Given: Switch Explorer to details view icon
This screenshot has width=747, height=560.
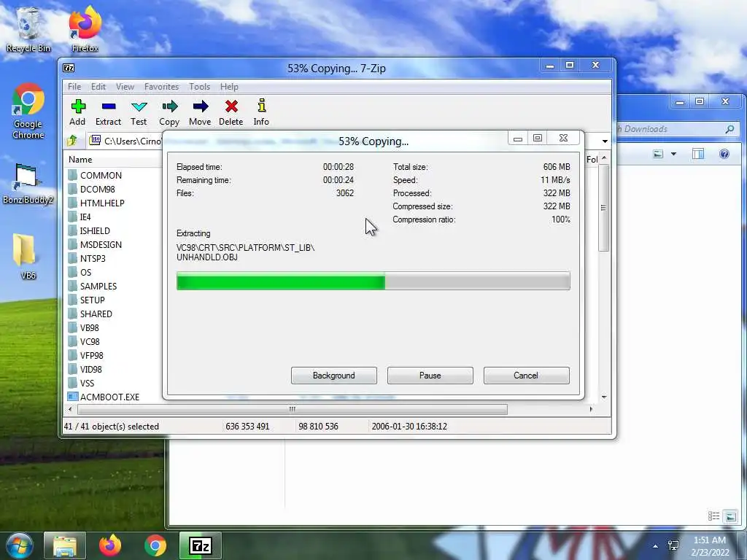Looking at the screenshot, I should (713, 516).
